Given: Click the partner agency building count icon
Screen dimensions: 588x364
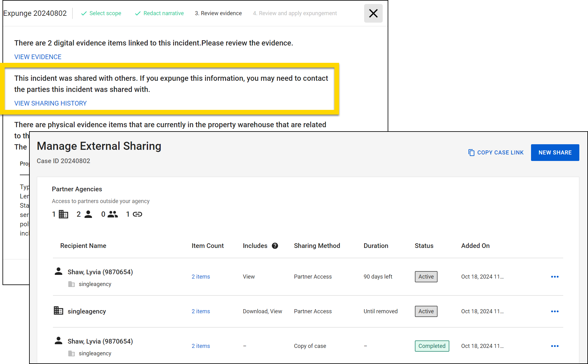Looking at the screenshot, I should pyautogui.click(x=63, y=214).
